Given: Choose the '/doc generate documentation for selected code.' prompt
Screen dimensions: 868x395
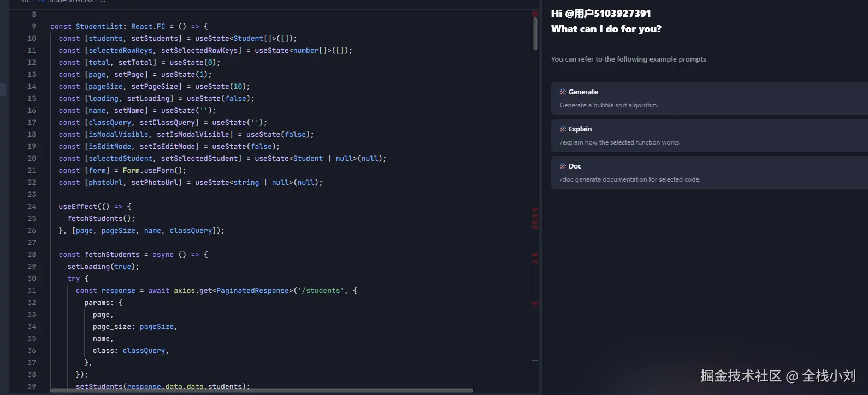Looking at the screenshot, I should [709, 172].
